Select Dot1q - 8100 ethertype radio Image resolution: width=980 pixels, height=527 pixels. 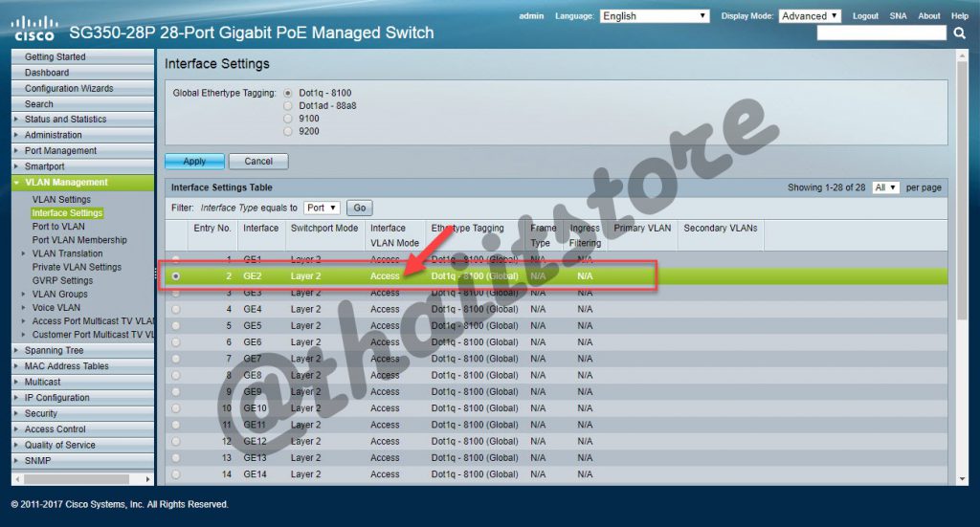[x=287, y=93]
